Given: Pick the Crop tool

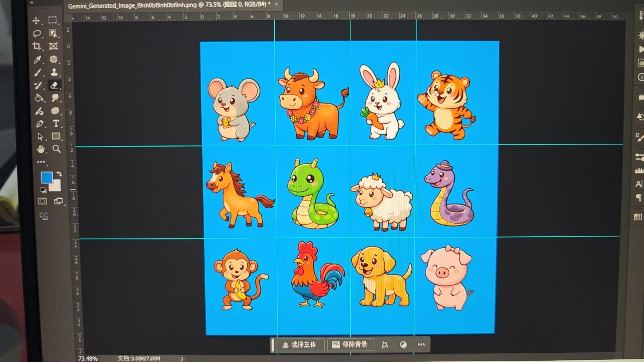Looking at the screenshot, I should pos(37,46).
